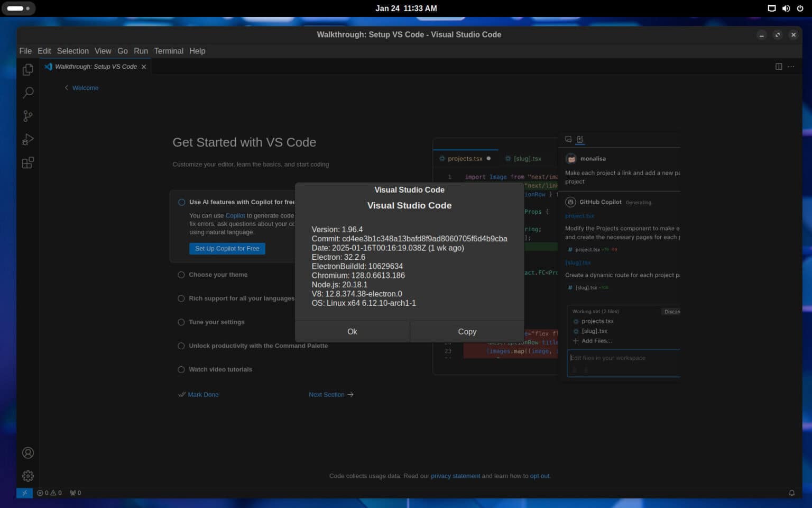Open the Extensions view
Screen dimensions: 812x508
click(27, 162)
